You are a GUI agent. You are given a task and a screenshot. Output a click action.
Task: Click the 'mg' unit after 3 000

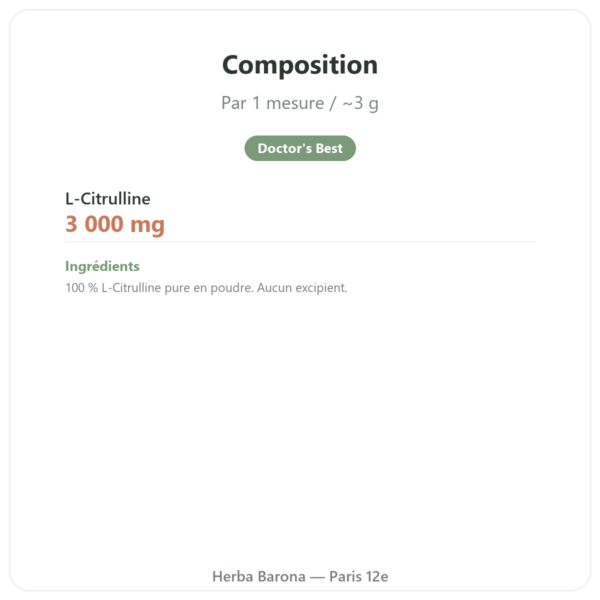point(147,226)
